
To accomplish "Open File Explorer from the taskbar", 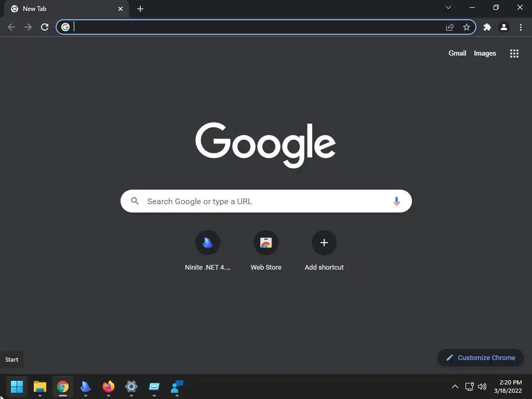I will [x=39, y=387].
